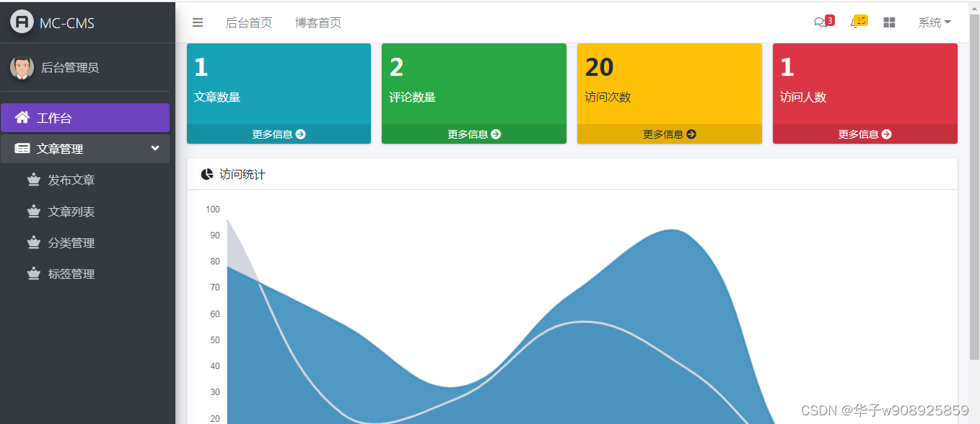980x424 pixels.
Task: Click the 文章数量 label
Action: 217,98
